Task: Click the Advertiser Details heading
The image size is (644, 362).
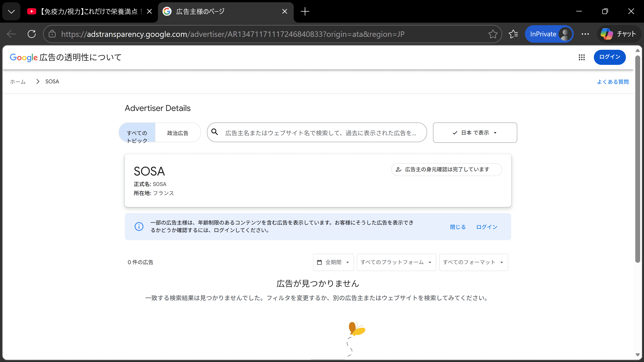Action: [157, 108]
